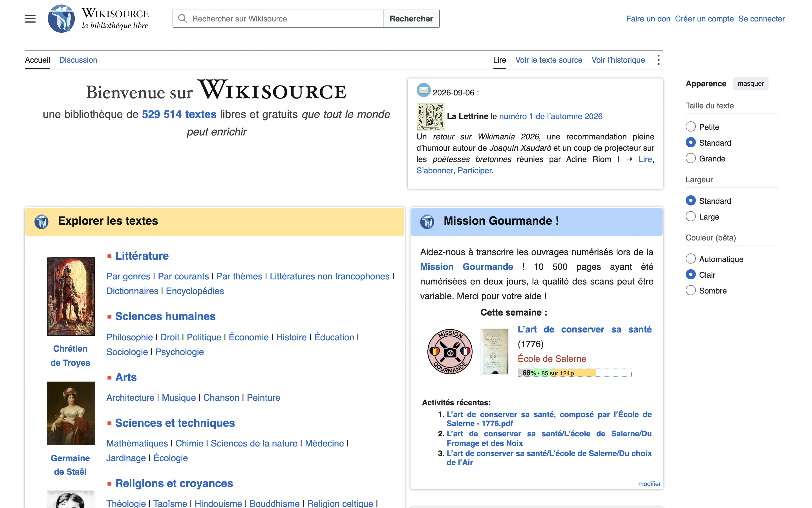Click the Mission Gourmande round badge logo
The height and width of the screenshot is (508, 812).
[x=450, y=351]
